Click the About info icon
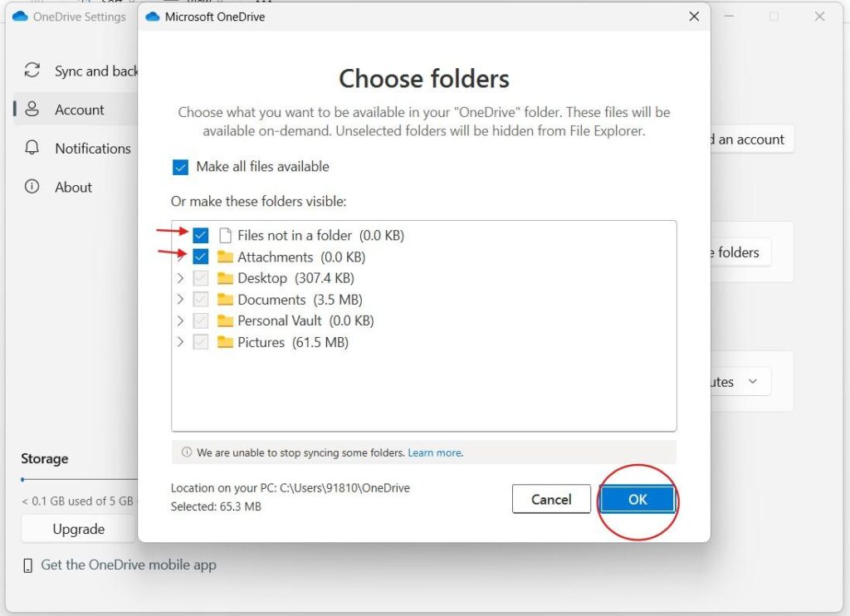The width and height of the screenshot is (850, 616). pyautogui.click(x=32, y=187)
